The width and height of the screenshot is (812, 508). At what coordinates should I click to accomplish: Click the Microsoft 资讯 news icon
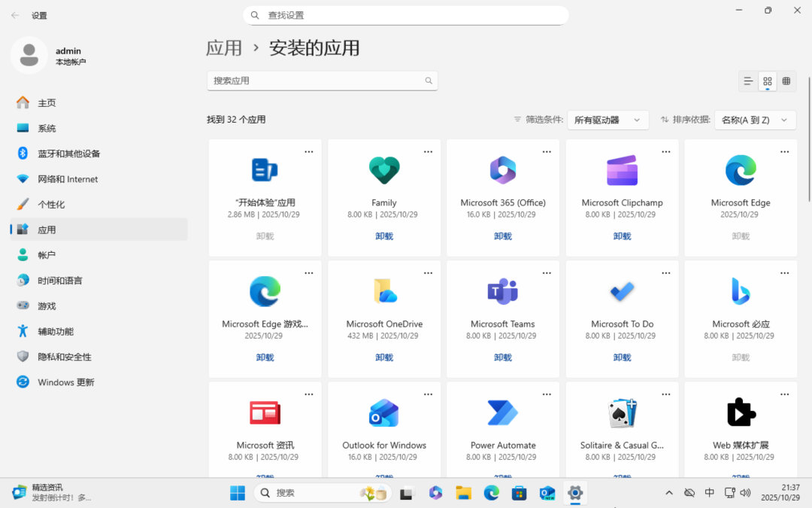click(265, 412)
